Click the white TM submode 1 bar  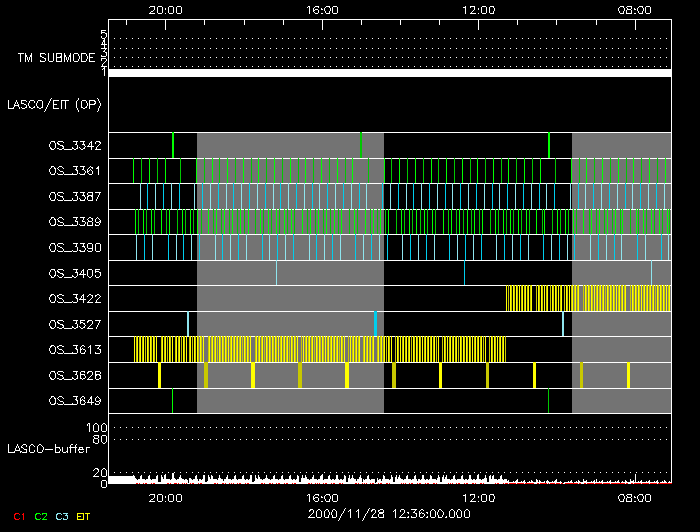pyautogui.click(x=390, y=73)
